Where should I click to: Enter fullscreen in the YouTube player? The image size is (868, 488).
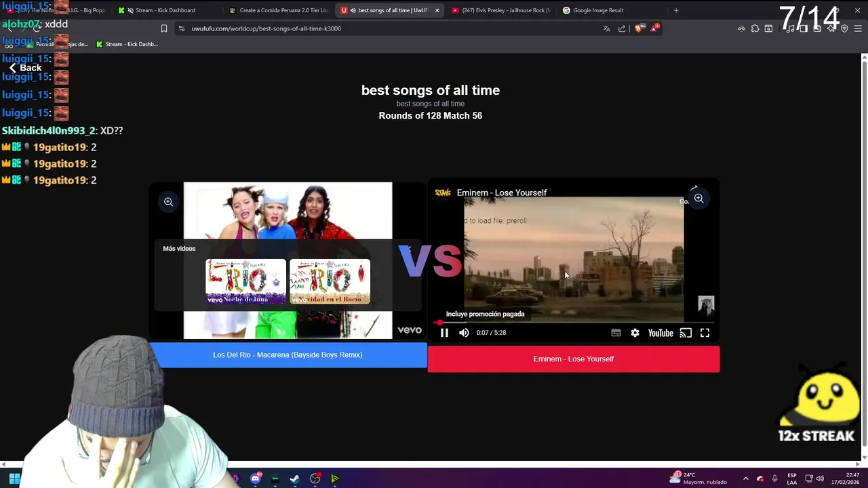[705, 333]
